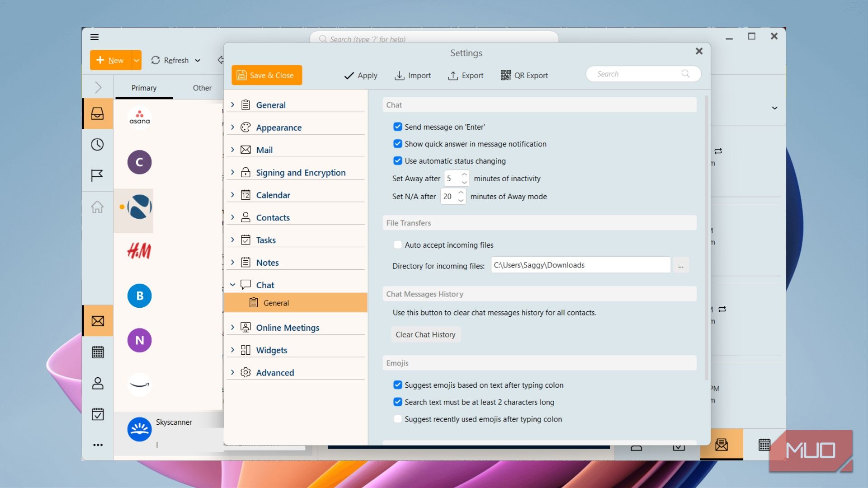Switch to Tasks module icon in sidebar
Viewport: 868px width, 488px height.
(x=98, y=414)
